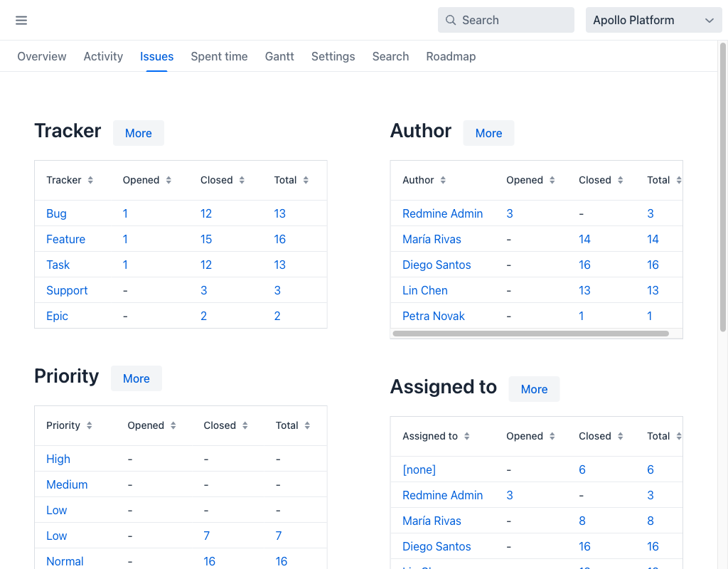This screenshot has width=728, height=569.
Task: Open the Bug tracker link
Action: coord(56,213)
